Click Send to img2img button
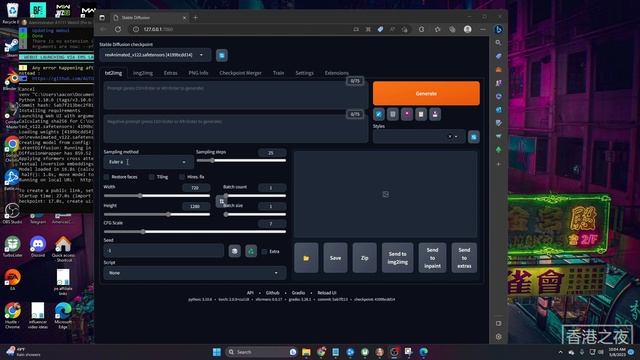Image resolution: width=640 pixels, height=360 pixels. (x=398, y=258)
